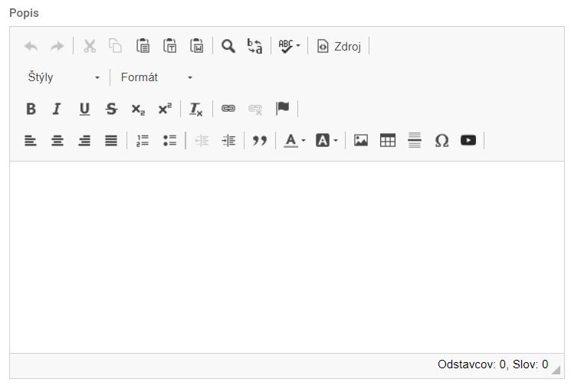Open the Štýly dropdown
581x392 pixels.
coord(64,77)
